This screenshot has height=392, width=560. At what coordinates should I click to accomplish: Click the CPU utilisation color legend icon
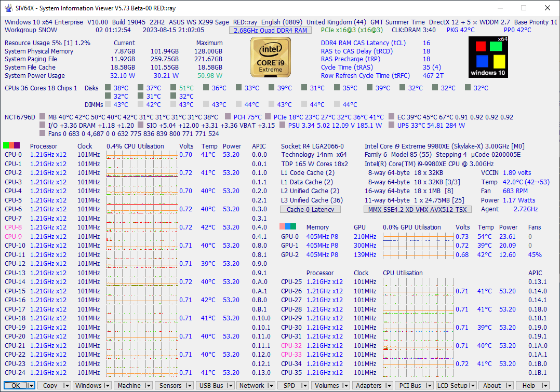(11, 146)
